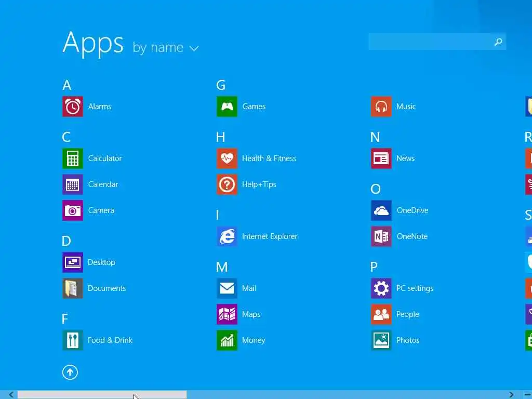This screenshot has height=399, width=532.
Task: Open the Alarms app icon
Action: 73,107
